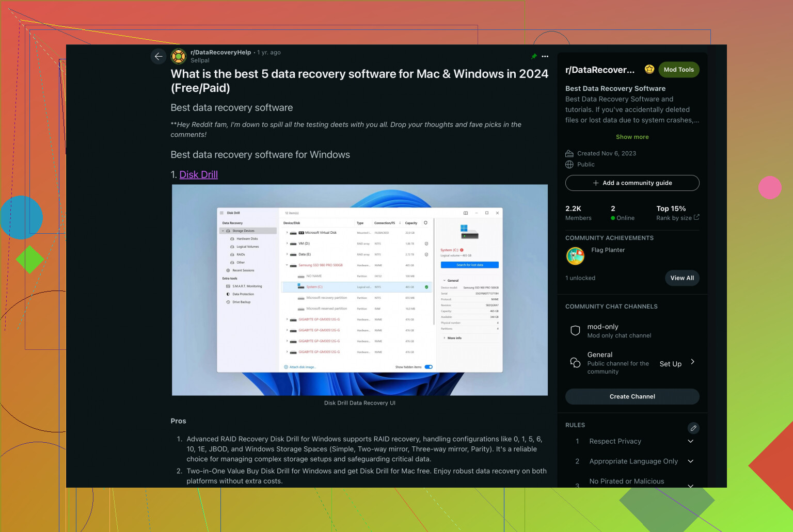Viewport: 793px width, 532px height.
Task: Open the r/DataRecoveryHelp community avatar
Action: (179, 56)
